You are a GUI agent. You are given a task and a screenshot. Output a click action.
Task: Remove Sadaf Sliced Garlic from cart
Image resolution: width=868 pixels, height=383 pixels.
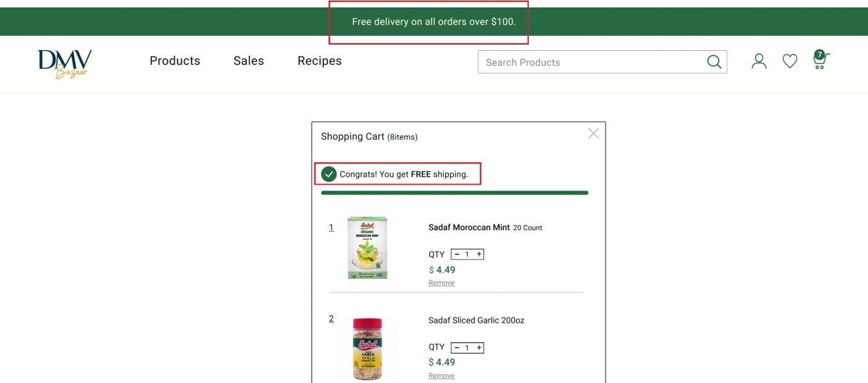click(441, 376)
